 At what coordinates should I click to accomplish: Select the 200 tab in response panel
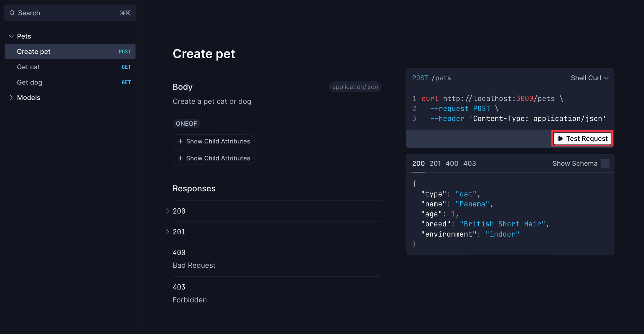coord(418,163)
